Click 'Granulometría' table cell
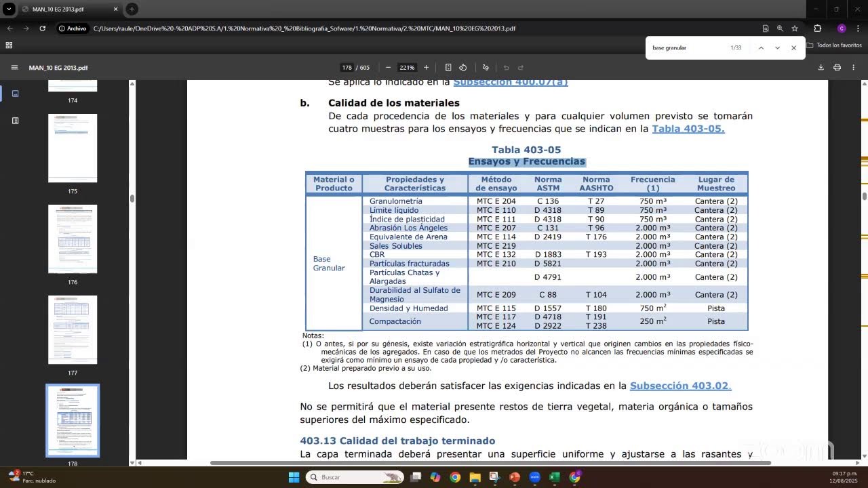Screen dimensions: 868x488 pos(395,201)
